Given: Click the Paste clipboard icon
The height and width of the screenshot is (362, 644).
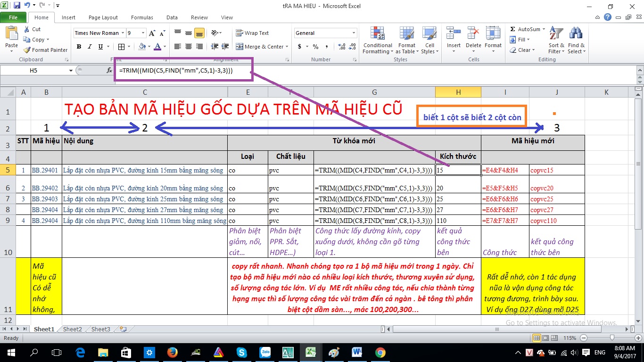Looking at the screenshot, I should tap(11, 36).
